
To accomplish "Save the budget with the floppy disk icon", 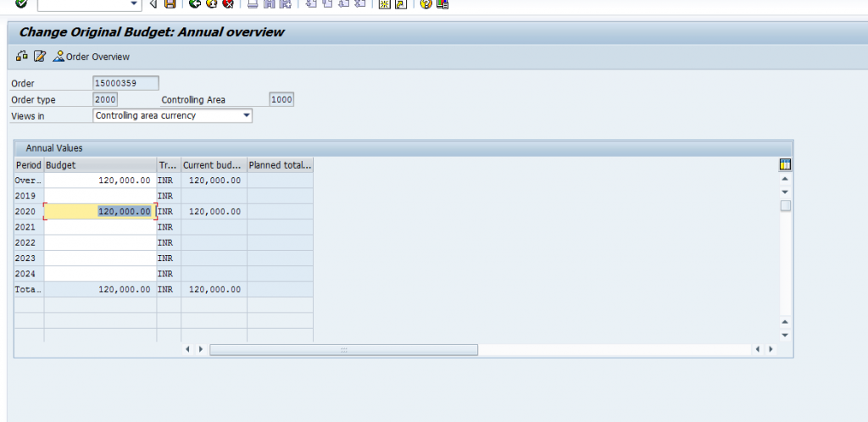I will coord(170,3).
